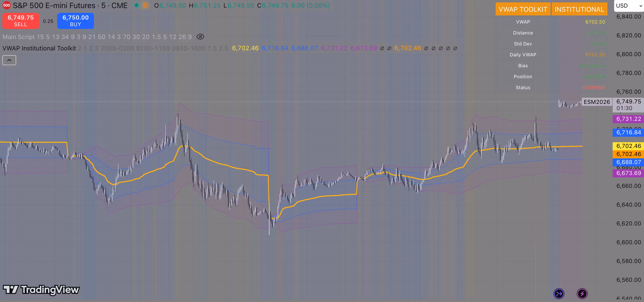Click the red EXTREME status value

594,88
